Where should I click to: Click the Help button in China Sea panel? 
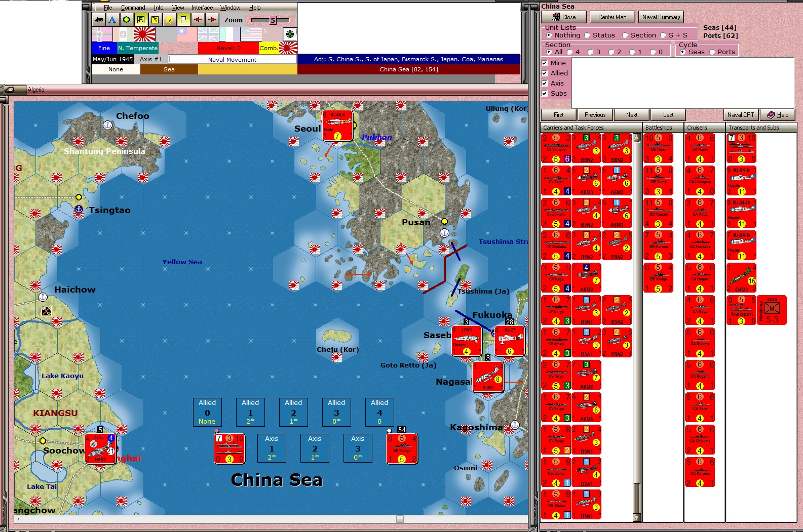pyautogui.click(x=778, y=115)
